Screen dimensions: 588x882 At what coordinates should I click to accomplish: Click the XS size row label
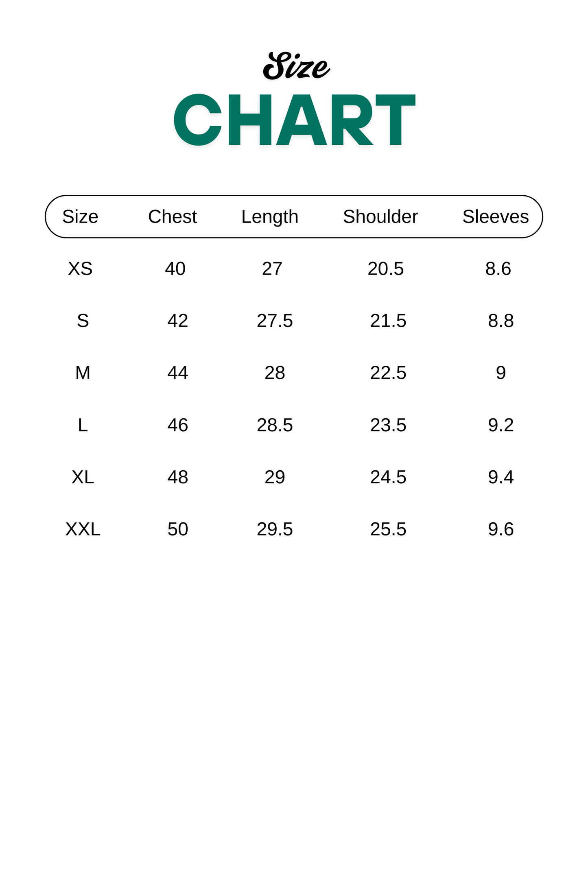(x=80, y=269)
